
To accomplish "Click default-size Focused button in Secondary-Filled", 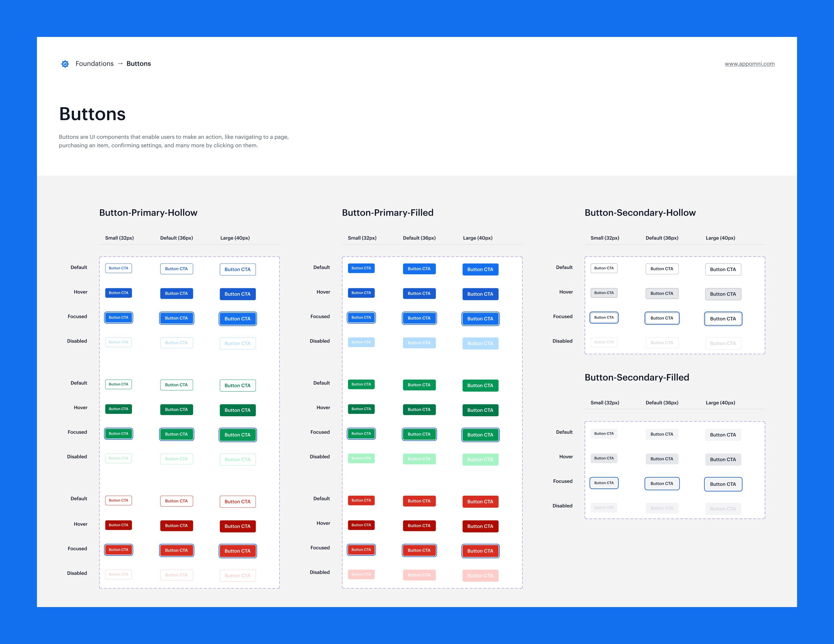I will click(x=662, y=484).
